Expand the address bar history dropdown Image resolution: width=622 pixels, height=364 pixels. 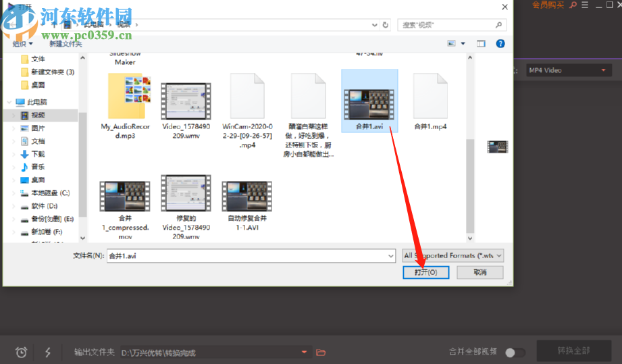[x=374, y=25]
